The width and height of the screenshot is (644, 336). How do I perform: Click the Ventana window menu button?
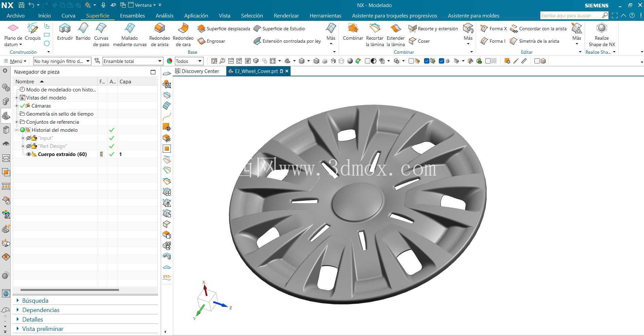(x=142, y=5)
